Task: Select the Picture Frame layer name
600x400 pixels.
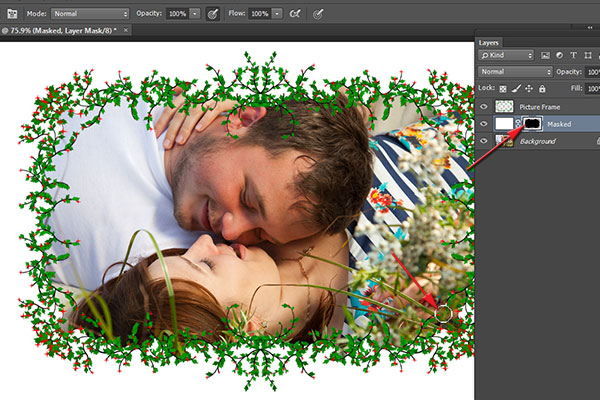Action: coord(540,107)
